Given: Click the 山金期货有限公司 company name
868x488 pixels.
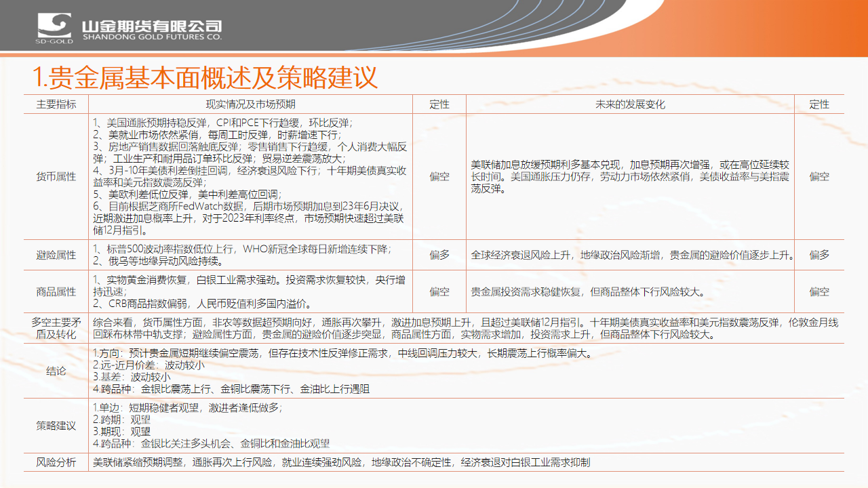Looking at the screenshot, I should point(151,28).
